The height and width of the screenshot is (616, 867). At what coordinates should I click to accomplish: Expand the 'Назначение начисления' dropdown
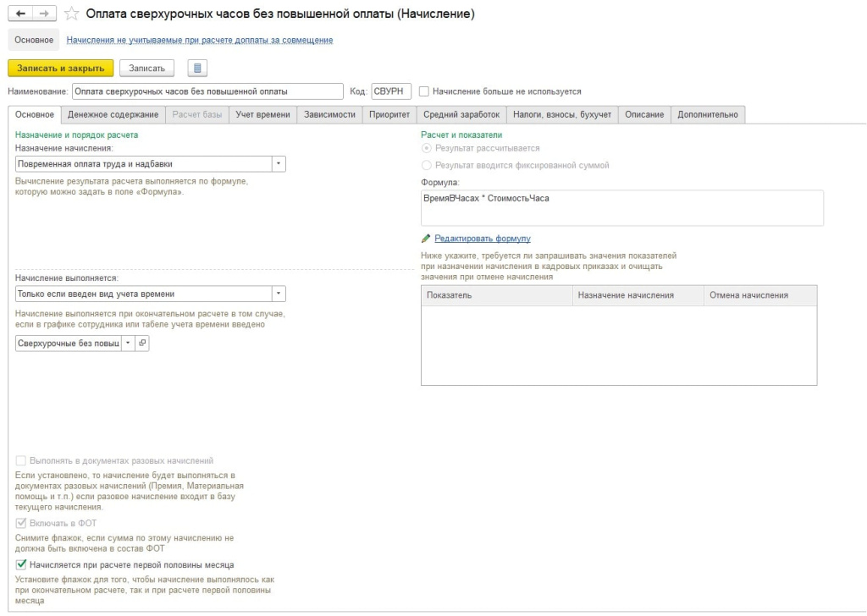[x=279, y=163]
